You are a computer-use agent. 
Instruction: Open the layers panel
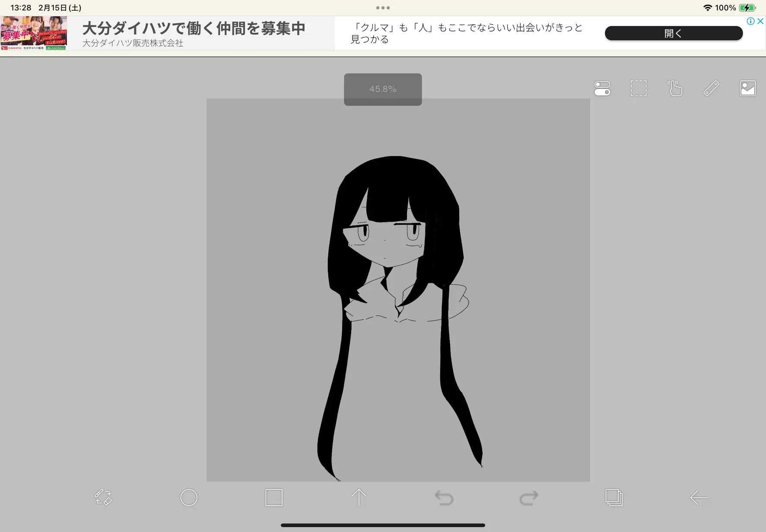point(614,497)
